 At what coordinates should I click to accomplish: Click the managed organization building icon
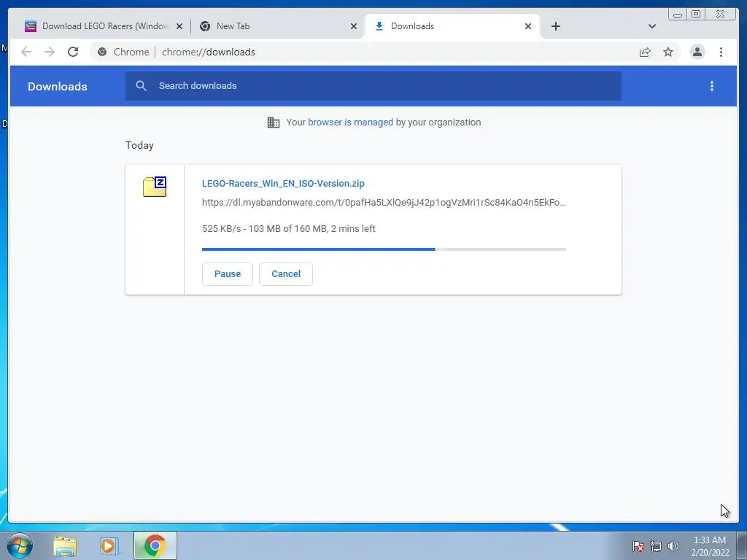point(274,122)
